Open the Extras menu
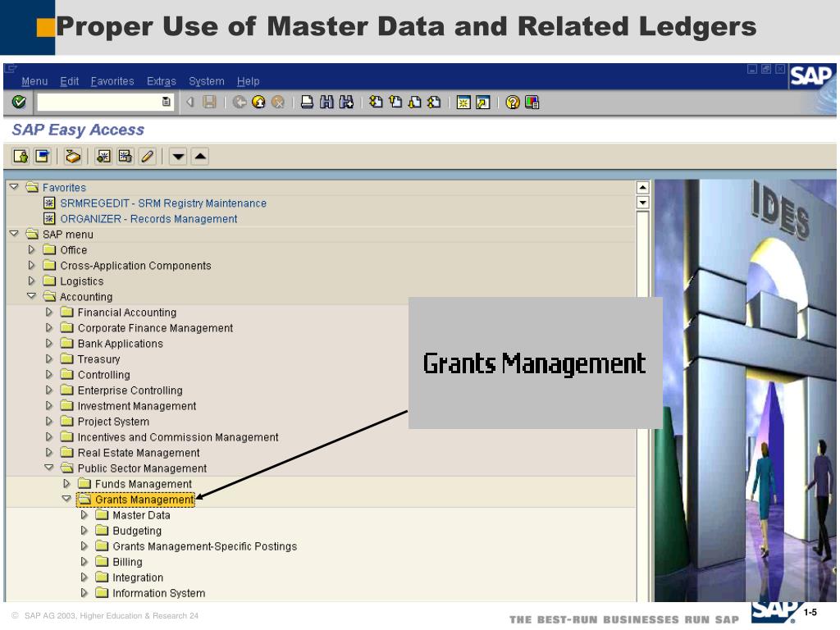 (x=162, y=81)
